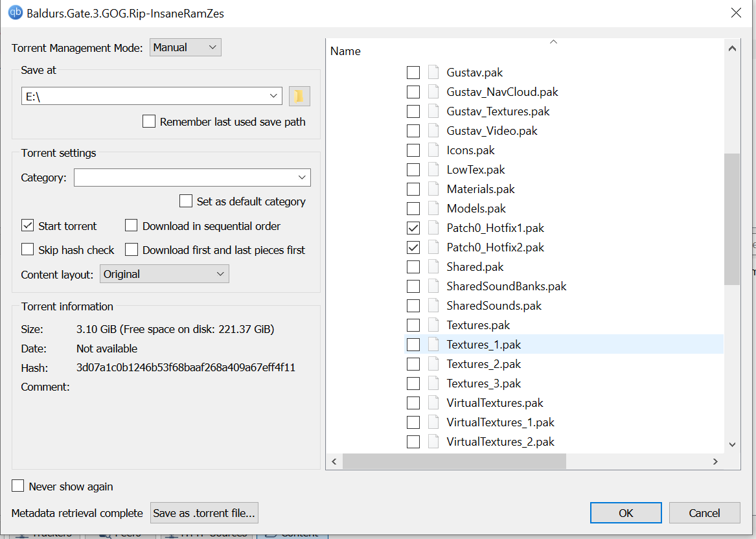
Task: Click the file icon of Gustav.pak
Action: [x=433, y=73]
